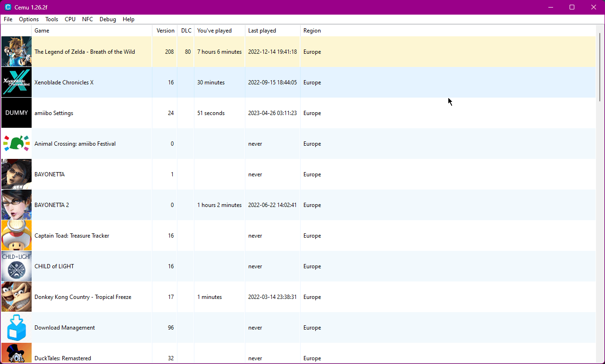The width and height of the screenshot is (605, 364).
Task: Select Donkey Kong Country - Tropical Freeze title
Action: click(x=83, y=297)
